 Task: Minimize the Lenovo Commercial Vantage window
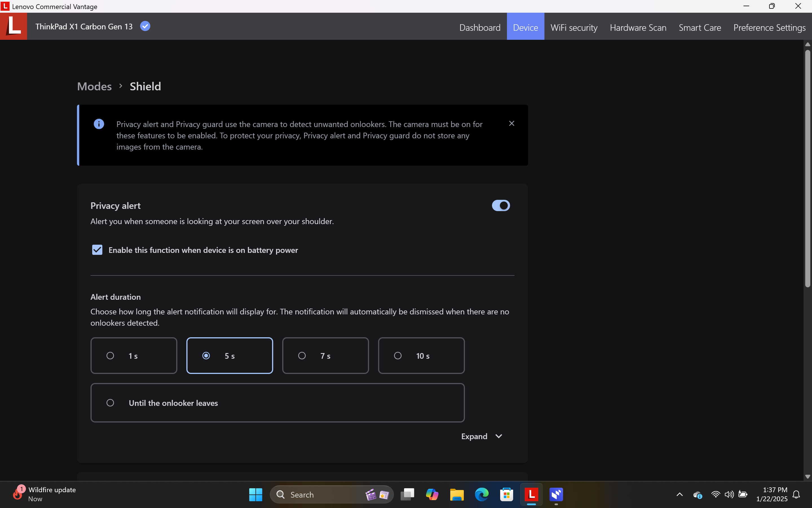coord(746,6)
